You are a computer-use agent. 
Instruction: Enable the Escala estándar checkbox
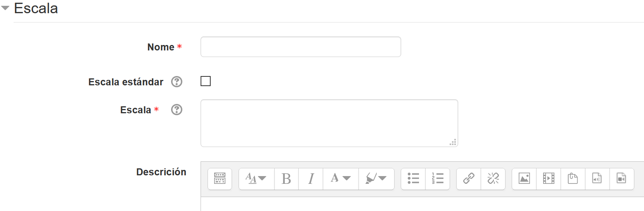pyautogui.click(x=206, y=81)
